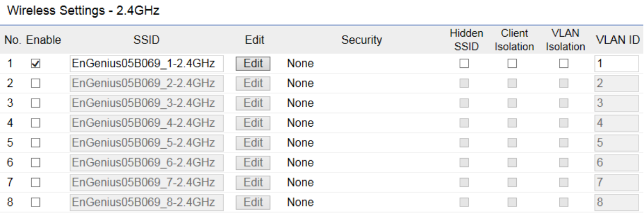Click Edit button in row 2
The height and width of the screenshot is (214, 644).
point(253,84)
